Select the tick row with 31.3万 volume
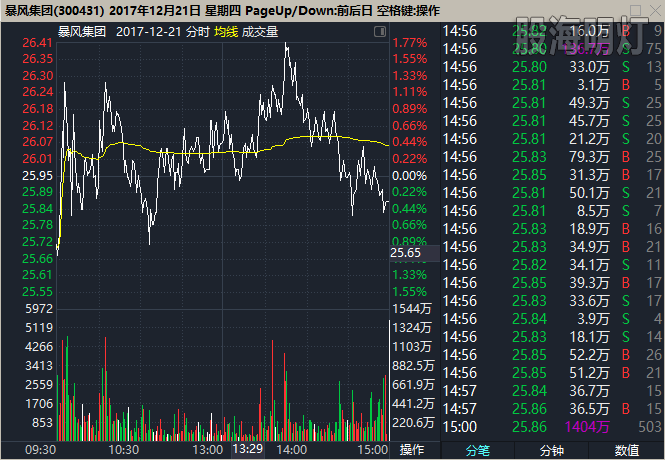The height and width of the screenshot is (460, 665). click(x=552, y=175)
